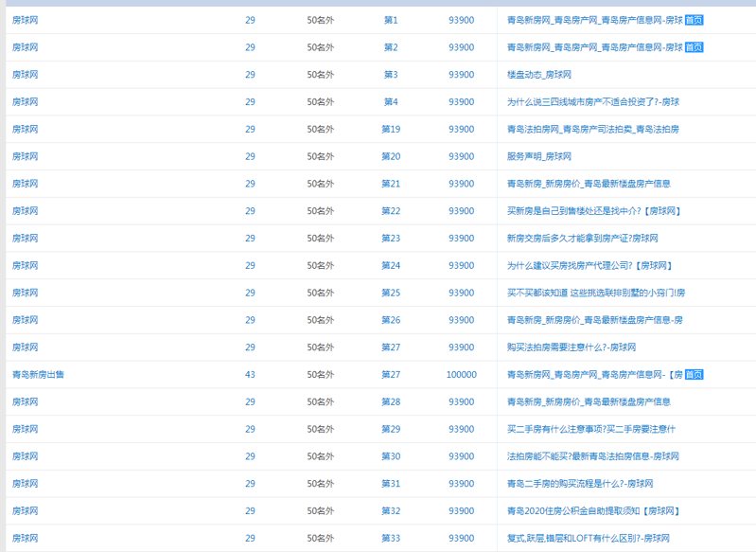The image size is (756, 552).
Task: Click the 29 index value in the 第21 row
Action: (x=250, y=184)
